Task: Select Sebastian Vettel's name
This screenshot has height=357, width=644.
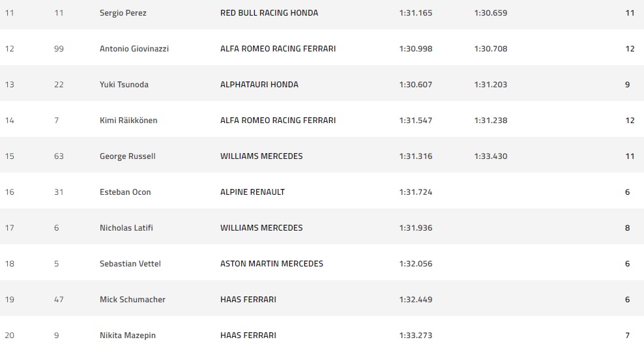Action: tap(130, 264)
